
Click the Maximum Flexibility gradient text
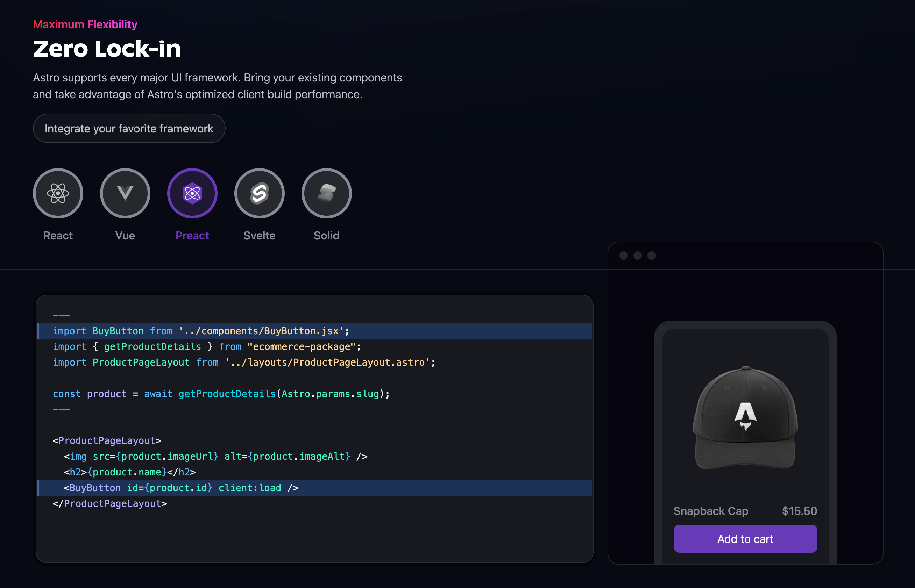coord(85,24)
